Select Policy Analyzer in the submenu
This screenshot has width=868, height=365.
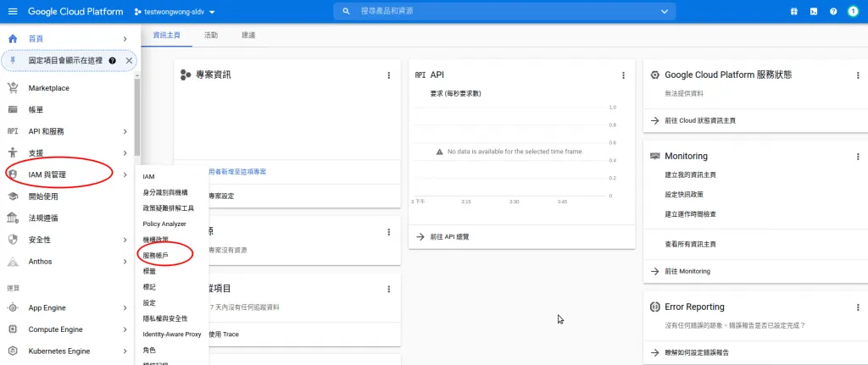point(164,224)
